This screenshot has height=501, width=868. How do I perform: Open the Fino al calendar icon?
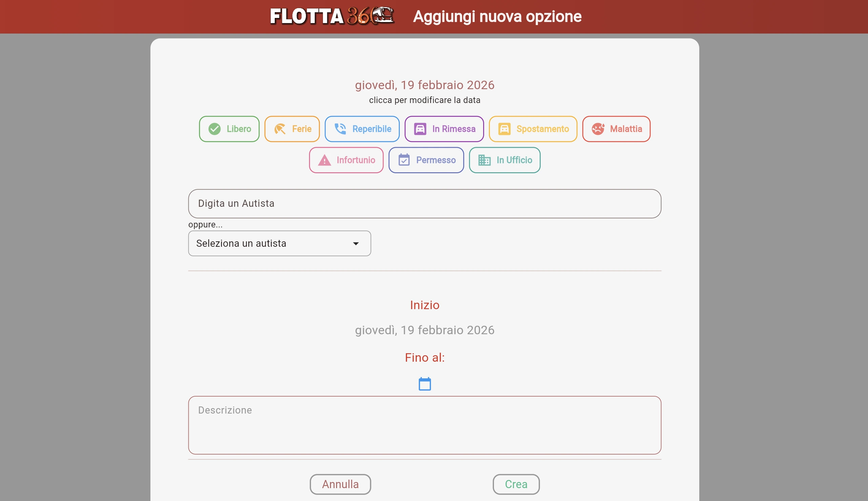(x=425, y=383)
